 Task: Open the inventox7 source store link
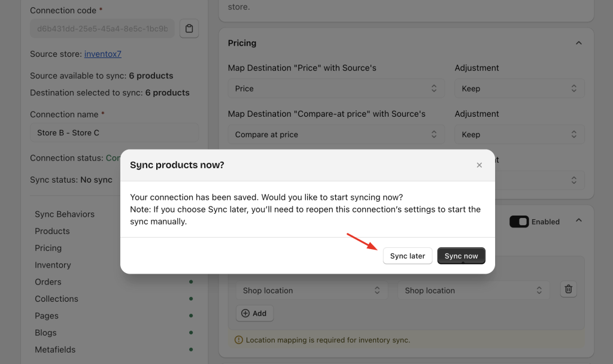point(102,54)
